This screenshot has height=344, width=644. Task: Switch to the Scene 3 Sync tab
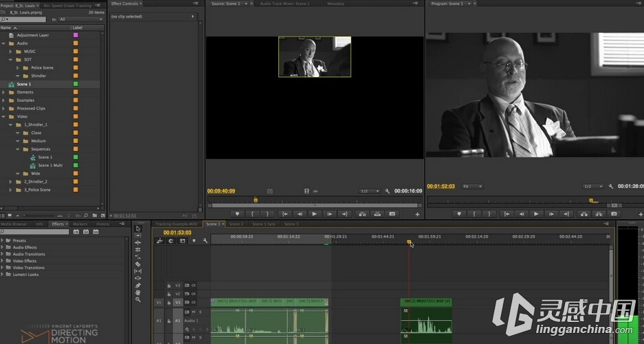coord(264,224)
